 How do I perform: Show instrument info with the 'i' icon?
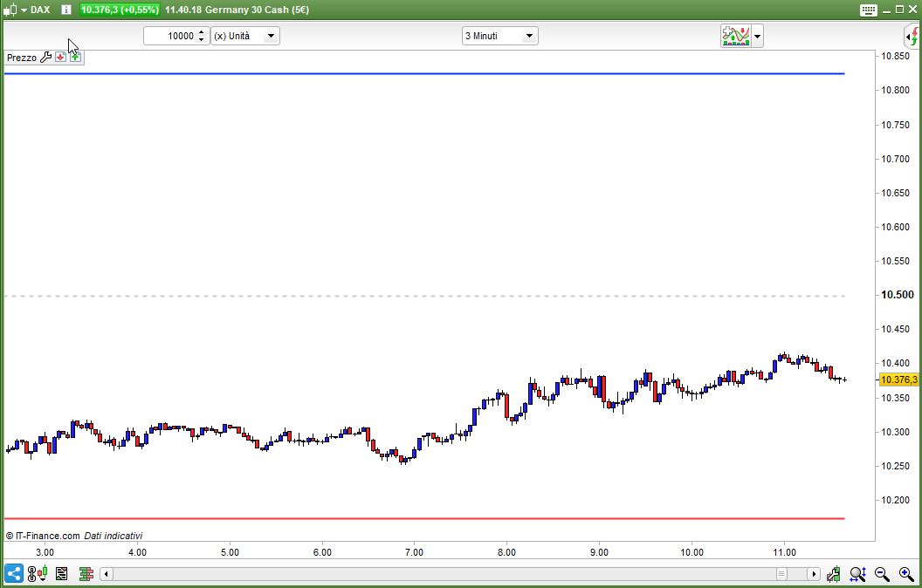click(x=66, y=10)
